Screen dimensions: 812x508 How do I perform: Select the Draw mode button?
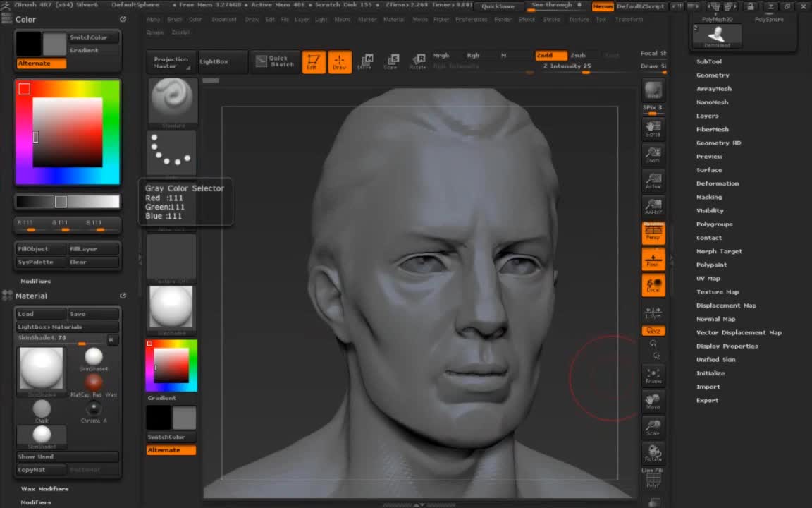tap(340, 62)
